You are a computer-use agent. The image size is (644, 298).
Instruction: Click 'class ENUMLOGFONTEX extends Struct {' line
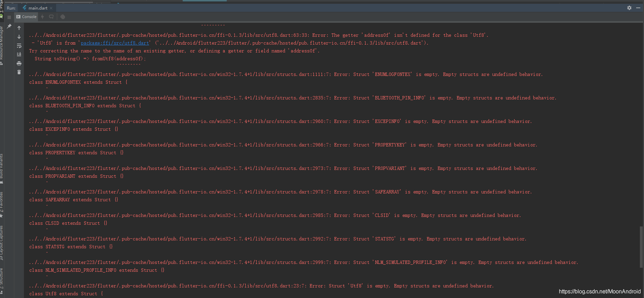(x=78, y=82)
